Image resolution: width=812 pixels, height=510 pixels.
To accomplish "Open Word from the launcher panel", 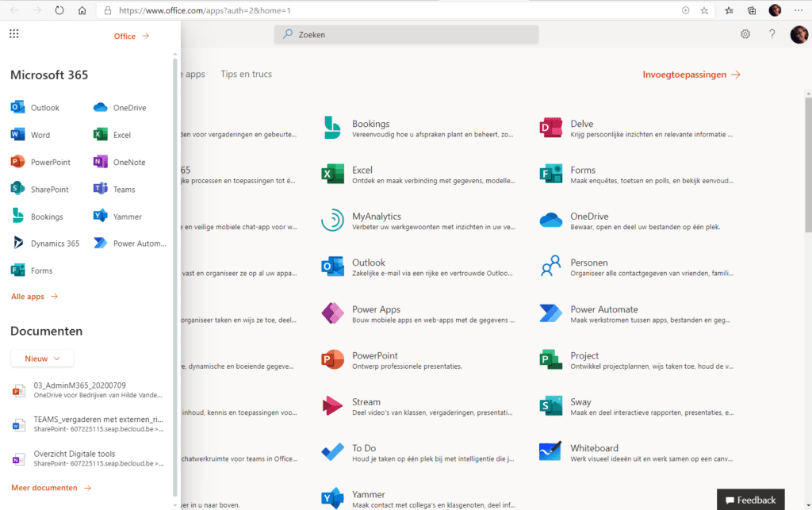I will pos(31,135).
